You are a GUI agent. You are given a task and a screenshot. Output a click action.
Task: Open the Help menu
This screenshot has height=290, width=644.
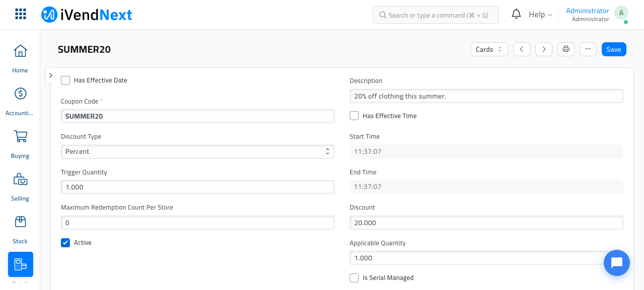540,15
